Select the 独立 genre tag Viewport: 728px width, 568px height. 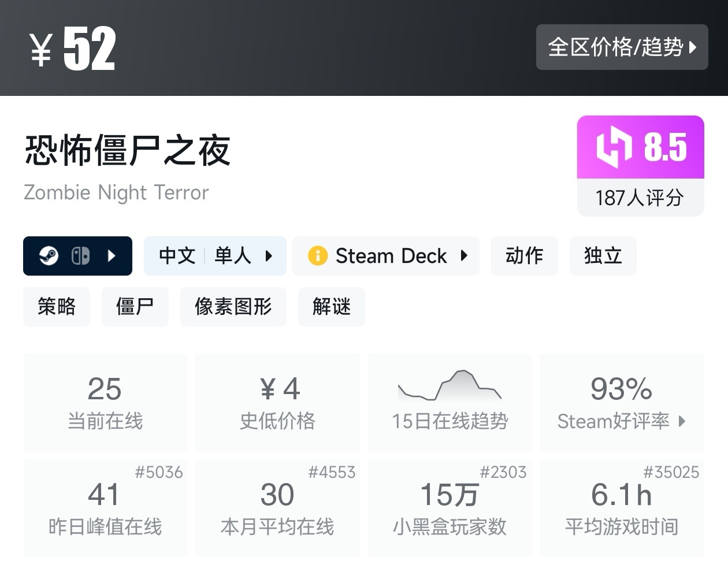coord(603,255)
